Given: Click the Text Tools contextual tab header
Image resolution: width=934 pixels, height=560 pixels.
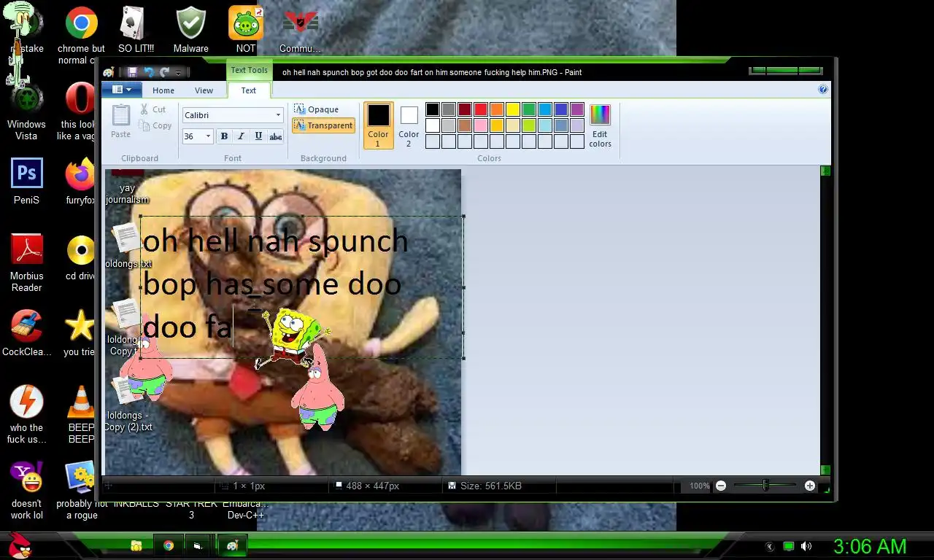Looking at the screenshot, I should (x=249, y=70).
